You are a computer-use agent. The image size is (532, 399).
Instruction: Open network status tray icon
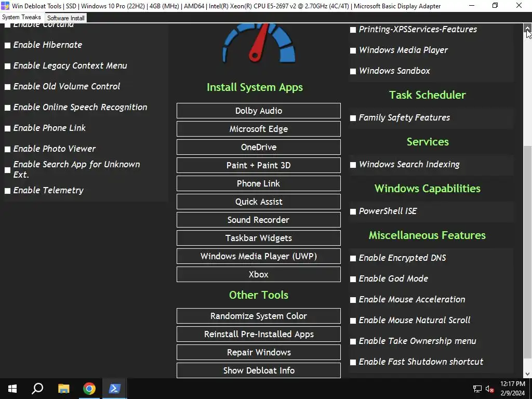click(x=477, y=389)
